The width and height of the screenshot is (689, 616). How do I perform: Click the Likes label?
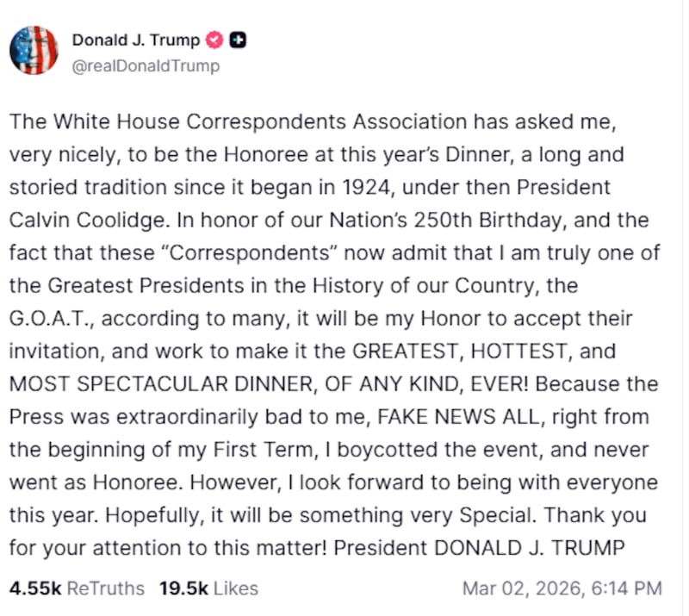click(235, 588)
